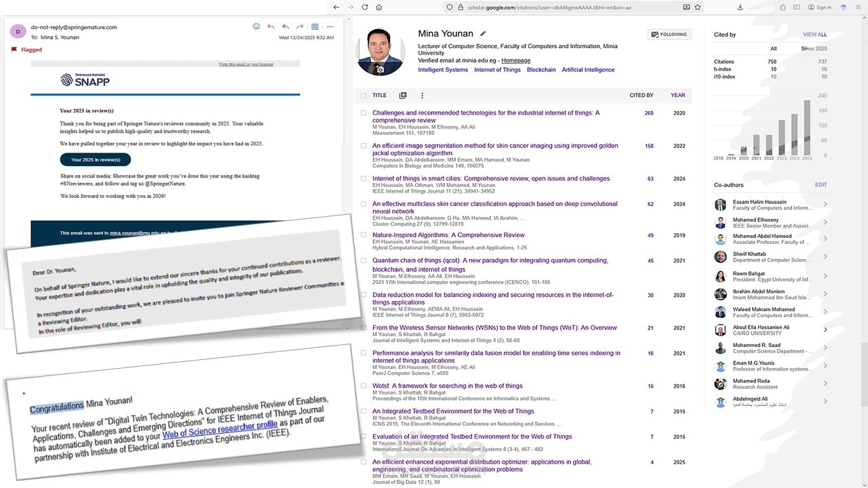Reload the Google Scholar page
Viewport: 868px width, 488px height.
[x=365, y=7]
